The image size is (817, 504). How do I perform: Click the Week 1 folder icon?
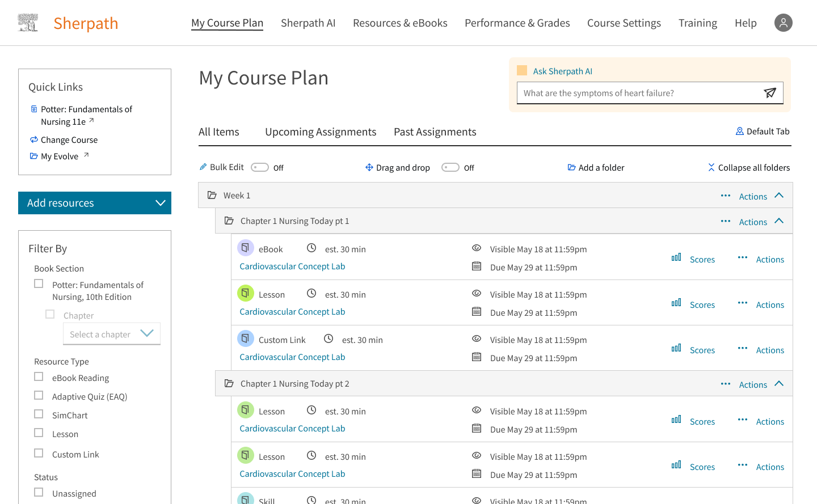pyautogui.click(x=212, y=195)
